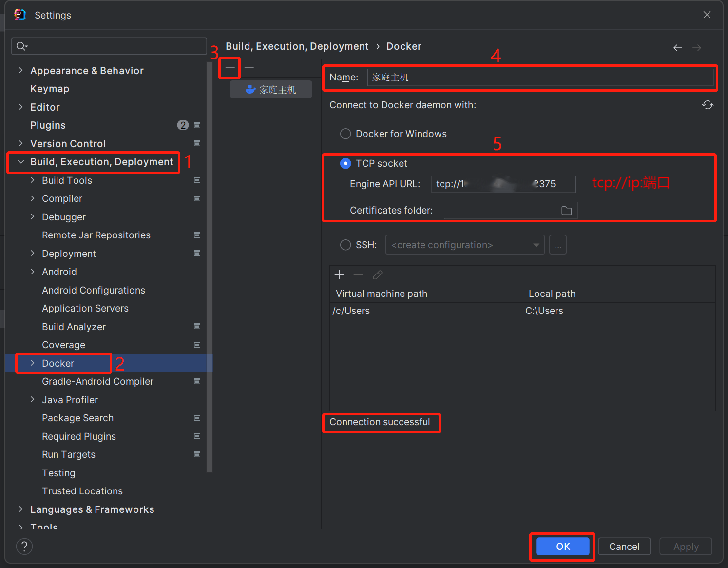
Task: Open the help question mark icon
Action: tap(24, 547)
